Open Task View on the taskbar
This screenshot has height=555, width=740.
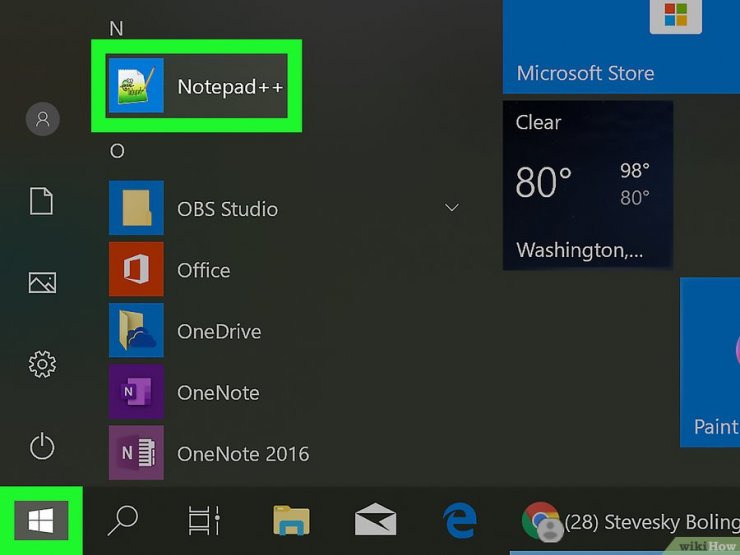204,521
